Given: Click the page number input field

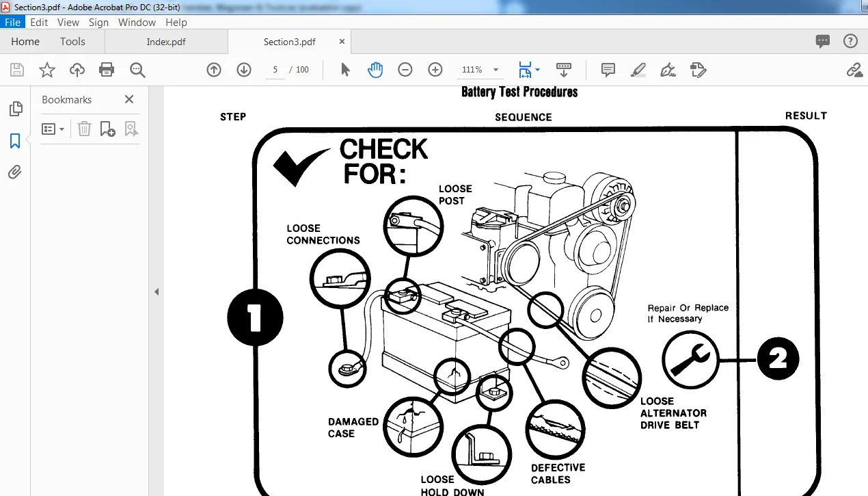Looking at the screenshot, I should tap(275, 70).
